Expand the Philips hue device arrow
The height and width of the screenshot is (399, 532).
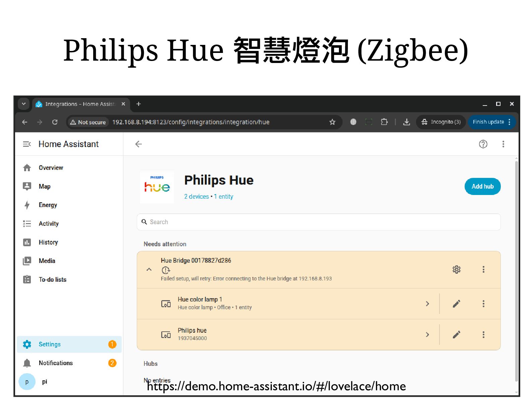[427, 335]
